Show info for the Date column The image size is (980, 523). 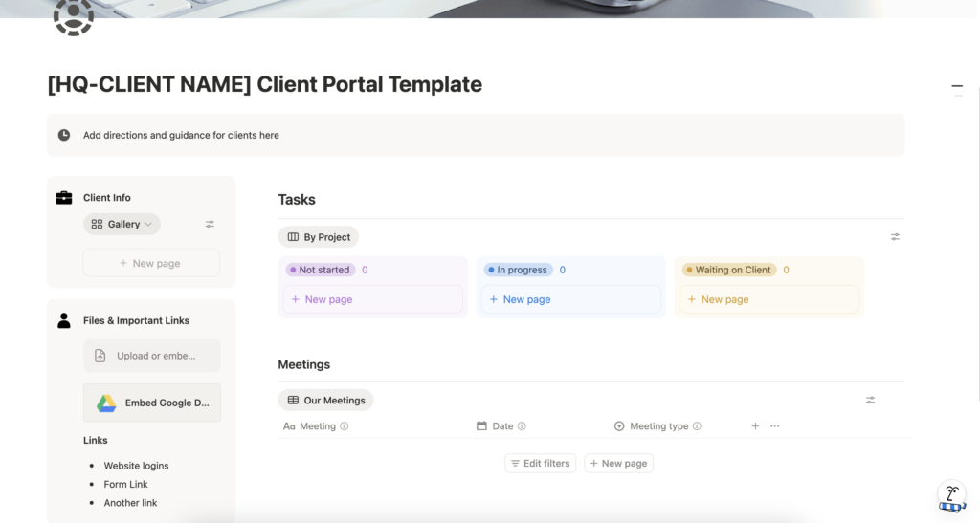click(522, 426)
